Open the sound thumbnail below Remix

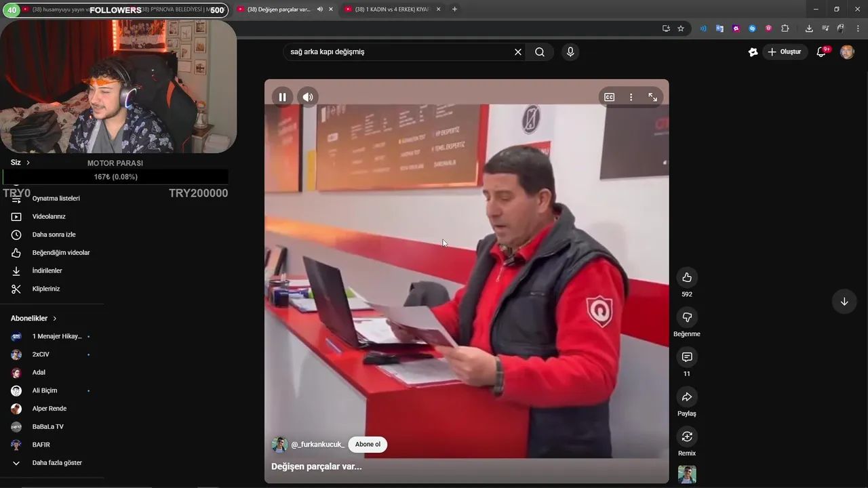[x=687, y=474]
